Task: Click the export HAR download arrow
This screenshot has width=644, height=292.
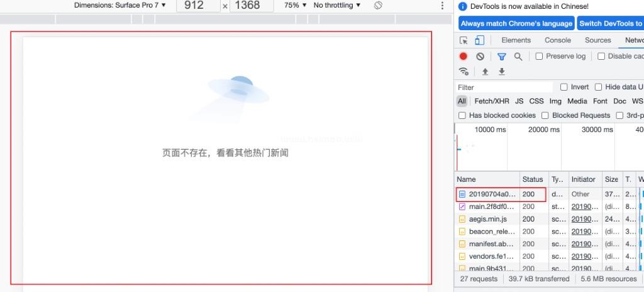Action: coord(502,72)
